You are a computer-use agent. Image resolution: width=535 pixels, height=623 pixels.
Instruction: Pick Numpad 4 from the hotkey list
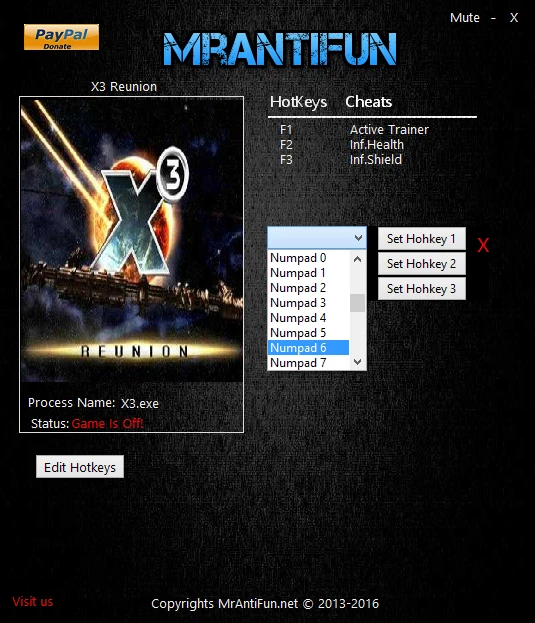click(308, 318)
